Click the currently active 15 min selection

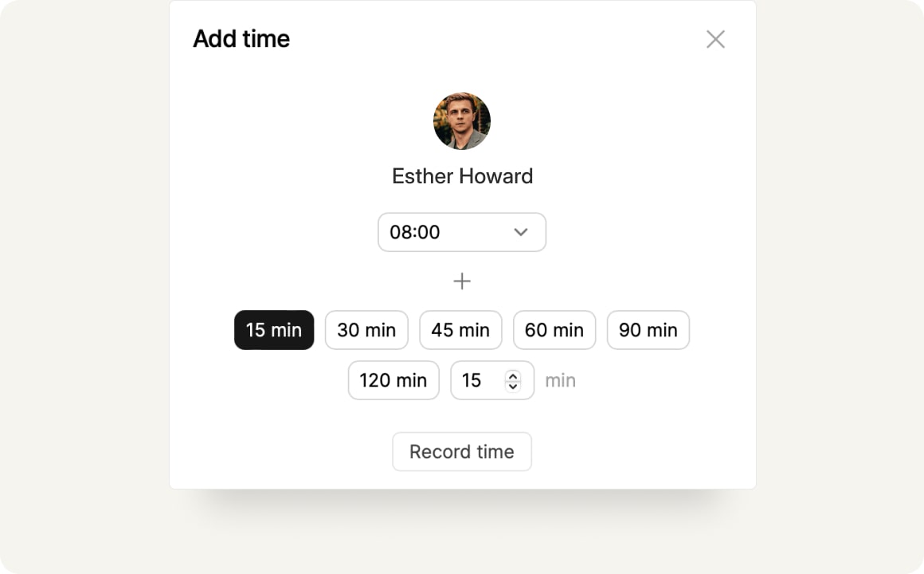274,330
